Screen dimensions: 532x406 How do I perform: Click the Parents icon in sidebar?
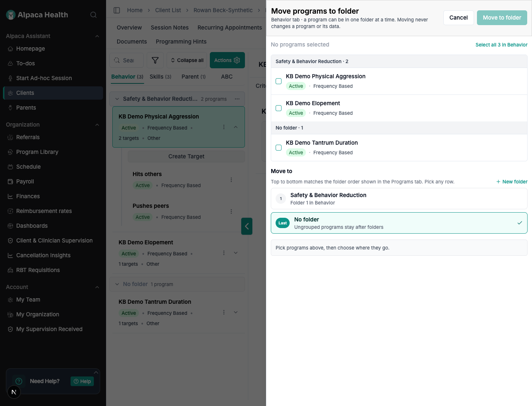[x=10, y=108]
